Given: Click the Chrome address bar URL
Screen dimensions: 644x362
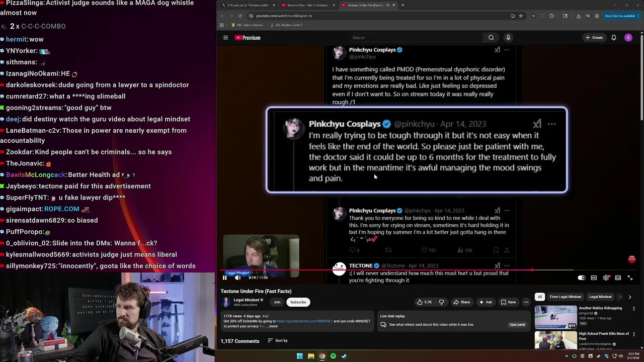Looking at the screenshot, I should [284, 16].
